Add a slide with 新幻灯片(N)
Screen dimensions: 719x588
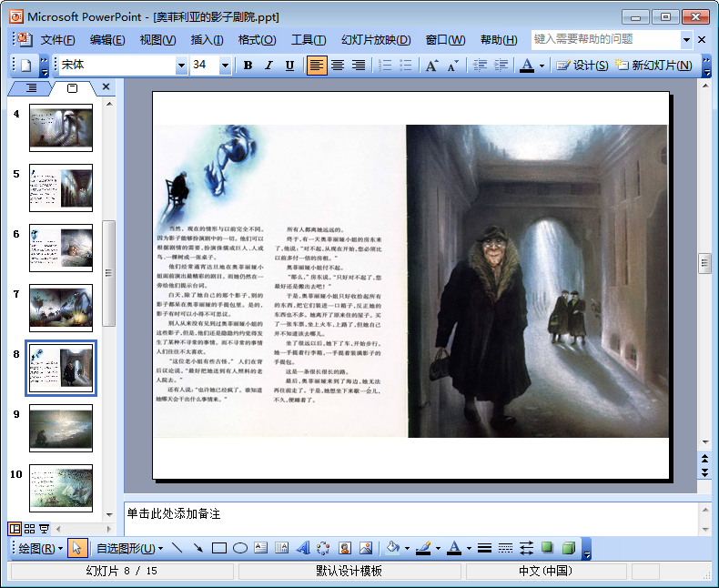653,66
